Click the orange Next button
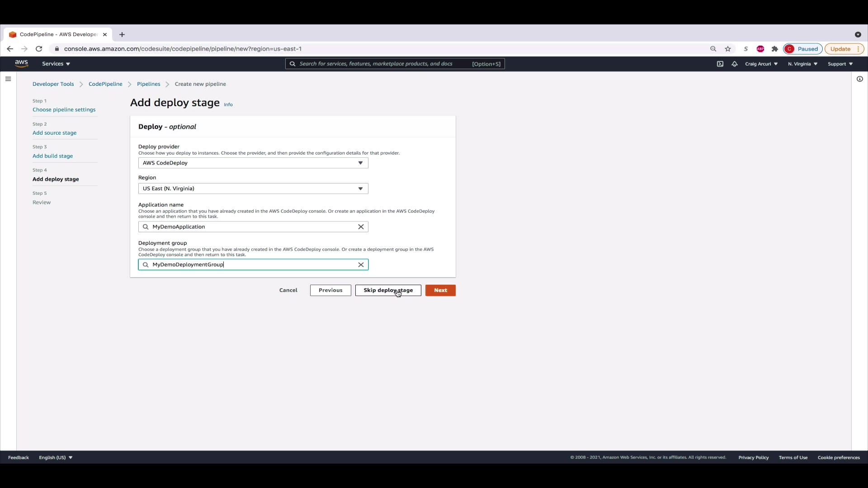Viewport: 868px width, 488px height. click(440, 291)
